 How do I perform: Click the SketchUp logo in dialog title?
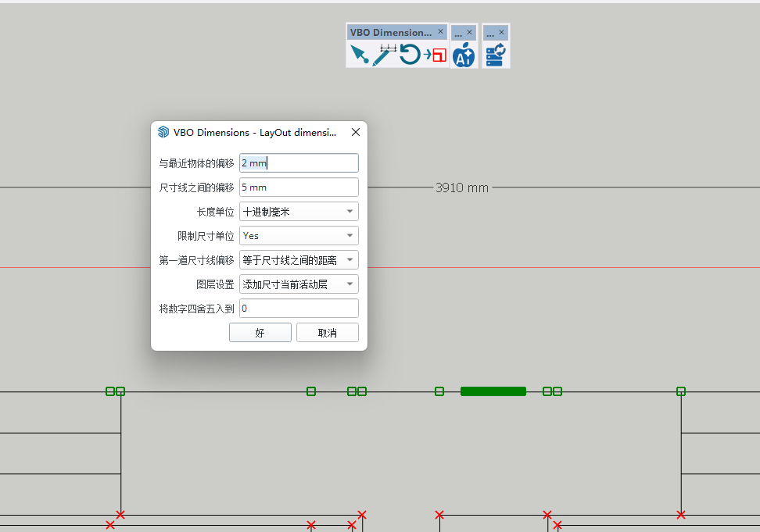(163, 132)
